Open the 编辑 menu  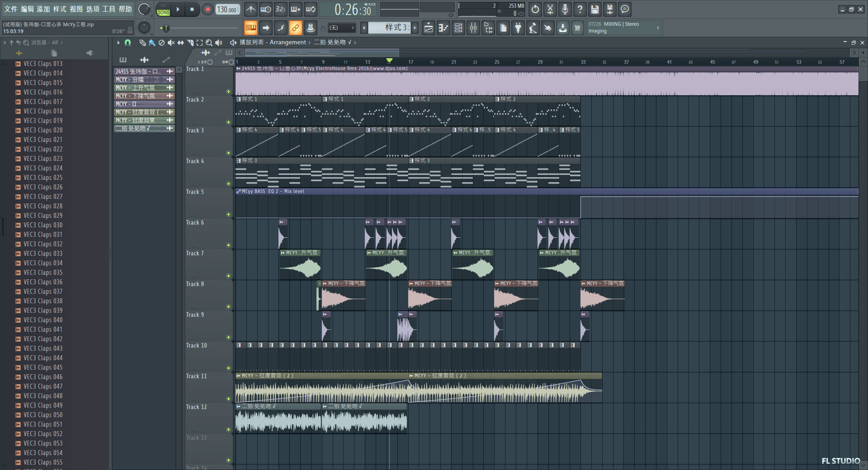pos(27,9)
